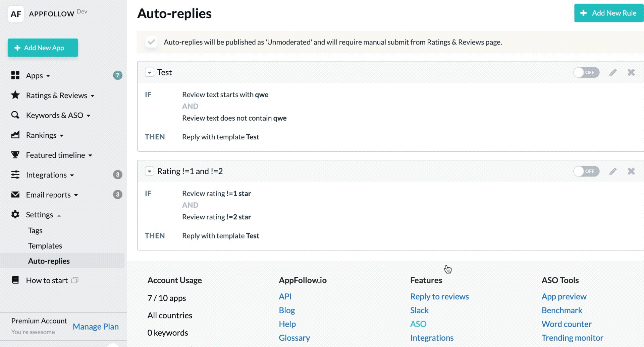The height and width of the screenshot is (347, 644).
Task: Remove the 'Rating !=1 and !=2' rule
Action: coord(631,171)
